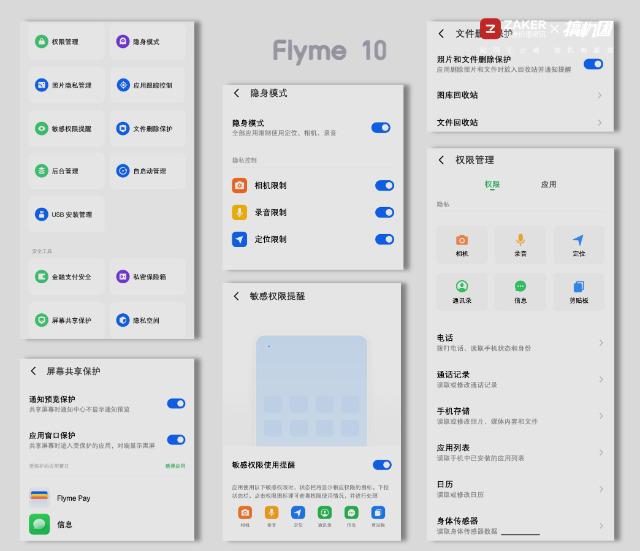Toggle the 应用窗口保护 switch
The height and width of the screenshot is (551, 640).
pyautogui.click(x=176, y=440)
